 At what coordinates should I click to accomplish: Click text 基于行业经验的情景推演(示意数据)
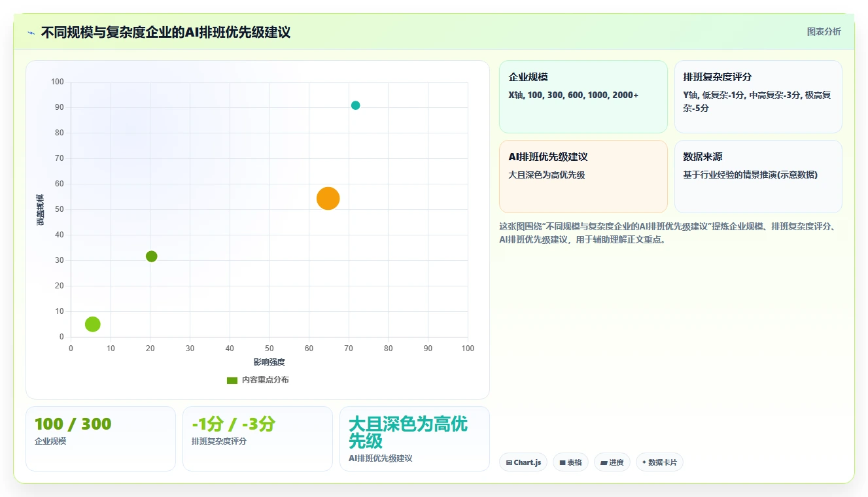coord(750,175)
